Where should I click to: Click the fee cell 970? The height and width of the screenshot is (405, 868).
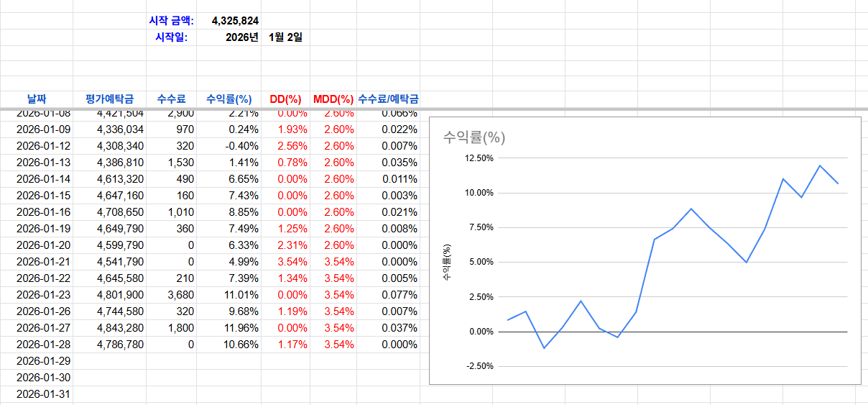170,129
